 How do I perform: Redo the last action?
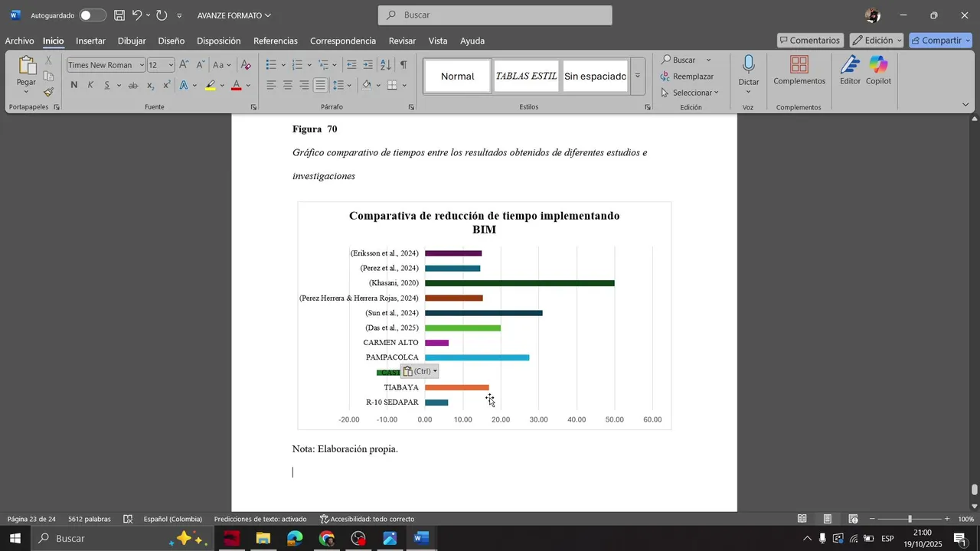(x=162, y=15)
